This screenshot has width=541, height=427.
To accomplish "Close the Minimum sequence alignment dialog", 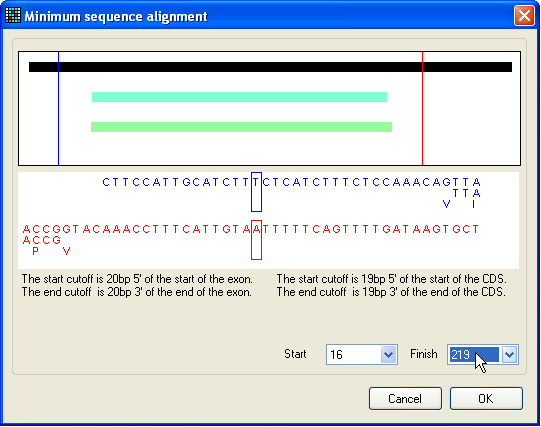I will tap(524, 16).
